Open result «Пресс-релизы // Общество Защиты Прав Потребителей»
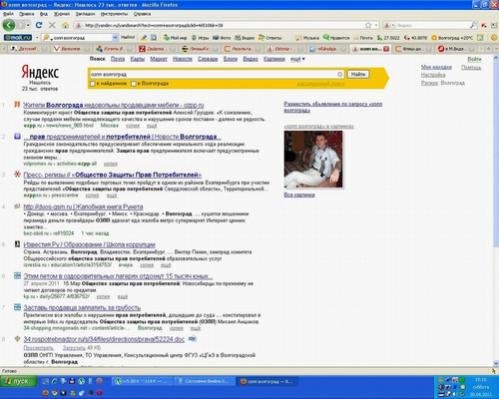This screenshot has width=499, height=399. coord(112,175)
